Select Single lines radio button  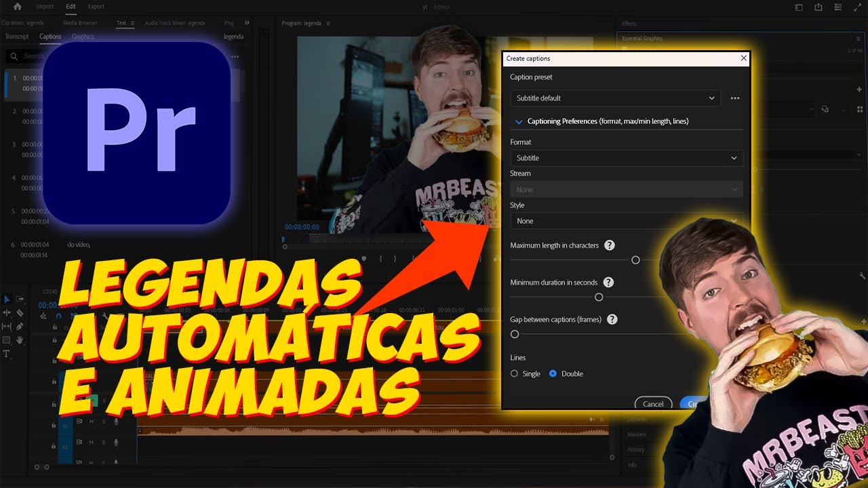[x=514, y=373]
